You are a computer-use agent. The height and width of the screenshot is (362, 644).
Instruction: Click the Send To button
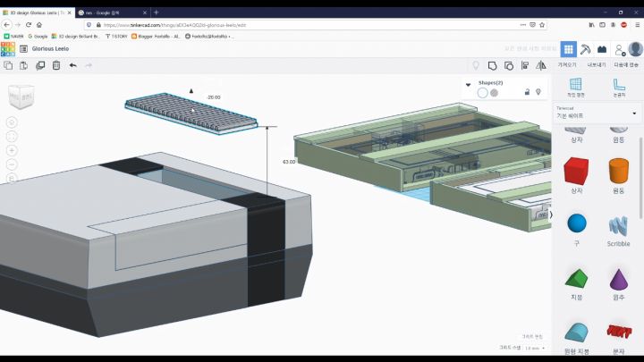tap(626, 65)
